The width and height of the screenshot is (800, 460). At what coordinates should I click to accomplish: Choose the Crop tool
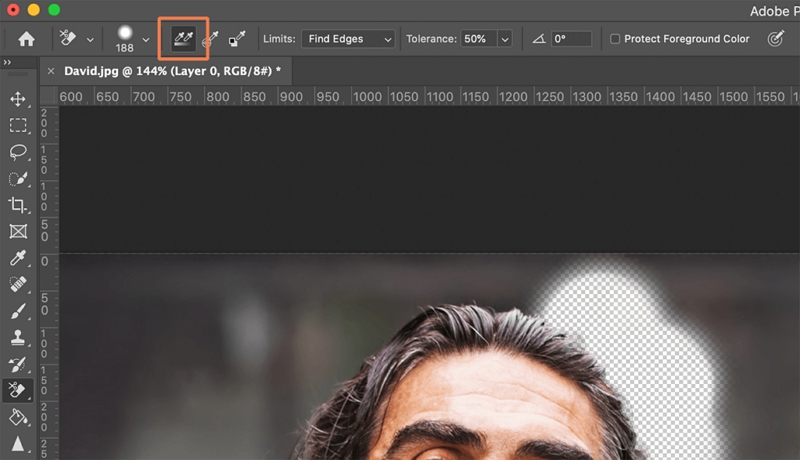point(17,205)
